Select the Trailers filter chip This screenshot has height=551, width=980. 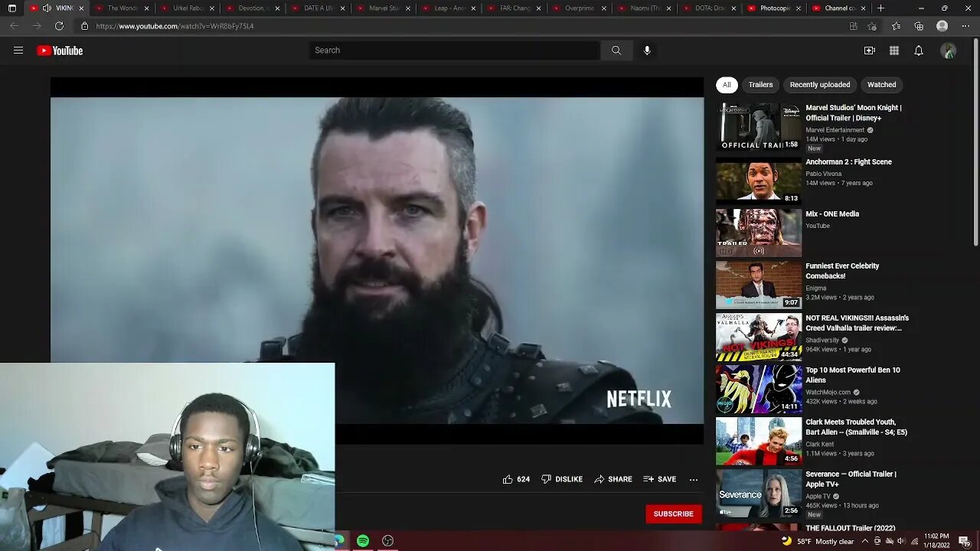pyautogui.click(x=760, y=85)
